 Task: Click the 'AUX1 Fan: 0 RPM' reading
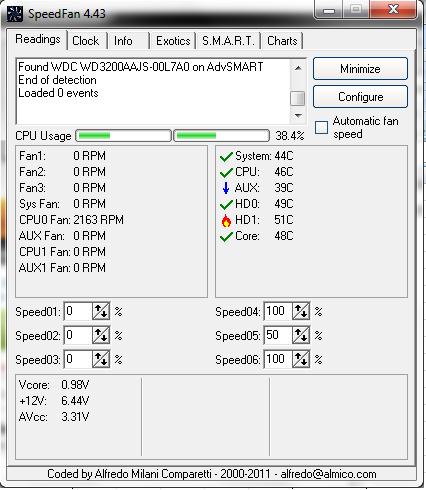pyautogui.click(x=62, y=268)
